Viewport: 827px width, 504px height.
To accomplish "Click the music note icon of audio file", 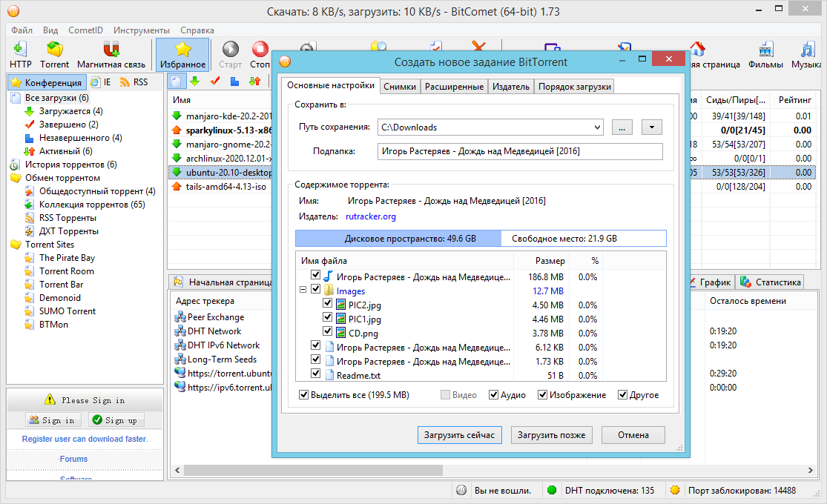I will tap(328, 276).
